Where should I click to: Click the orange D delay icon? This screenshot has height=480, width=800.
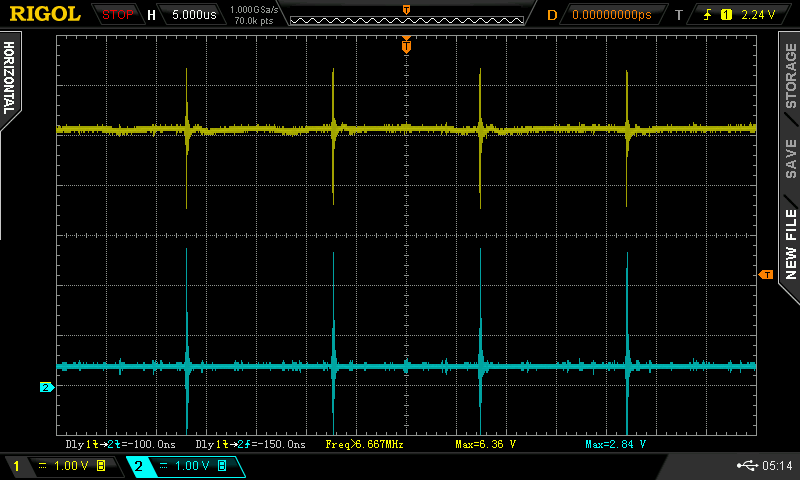pyautogui.click(x=551, y=15)
